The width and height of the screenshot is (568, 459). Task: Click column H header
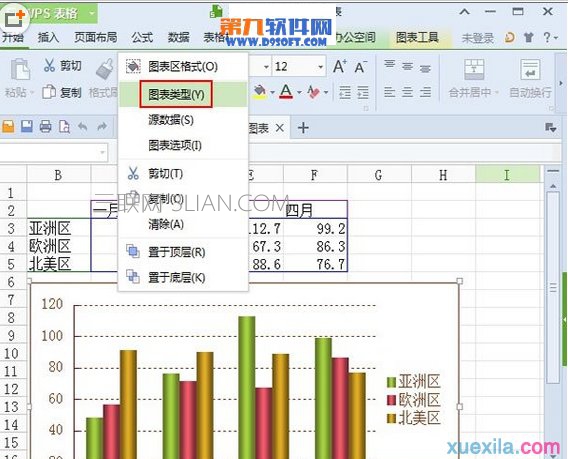pyautogui.click(x=443, y=175)
